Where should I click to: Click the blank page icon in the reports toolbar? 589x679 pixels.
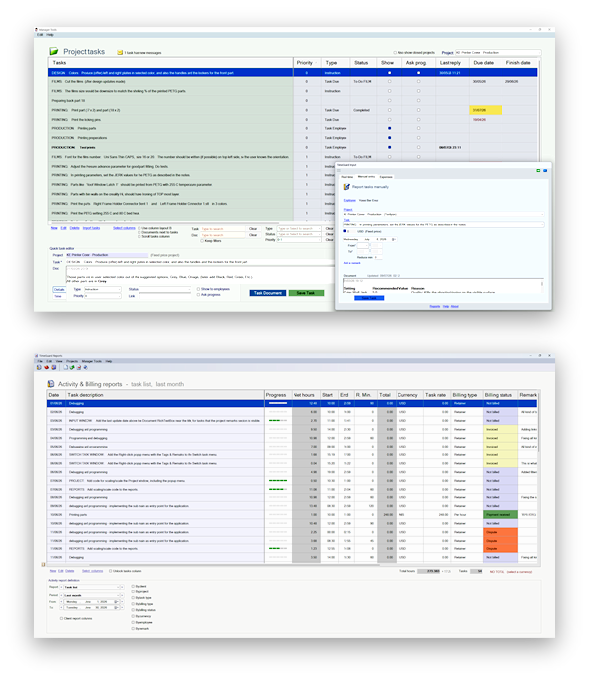(x=66, y=367)
